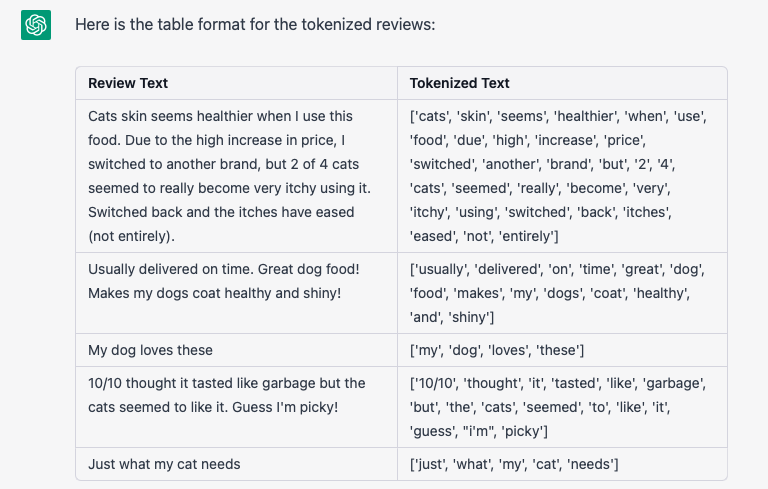Click the cats skin review text cell
The width and height of the screenshot is (768, 489).
coord(237,176)
